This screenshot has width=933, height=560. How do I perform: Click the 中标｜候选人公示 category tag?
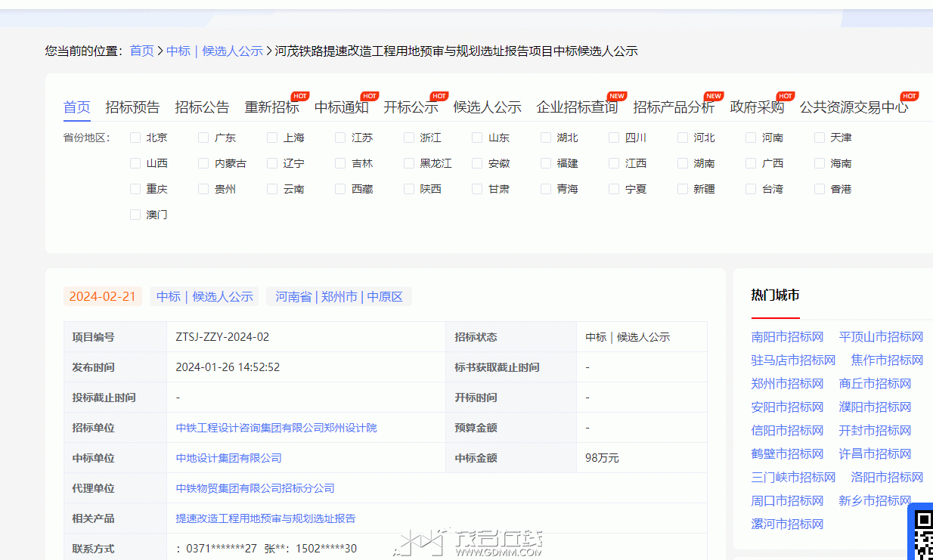205,296
